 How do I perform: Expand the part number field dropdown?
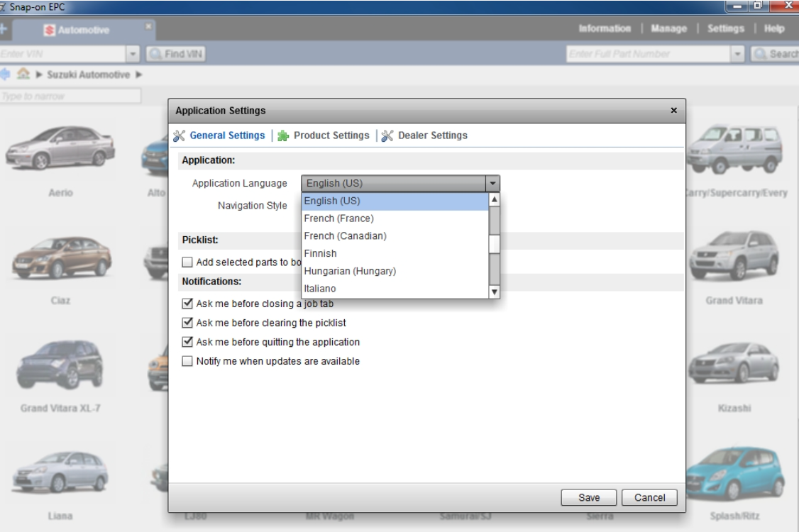pyautogui.click(x=737, y=54)
